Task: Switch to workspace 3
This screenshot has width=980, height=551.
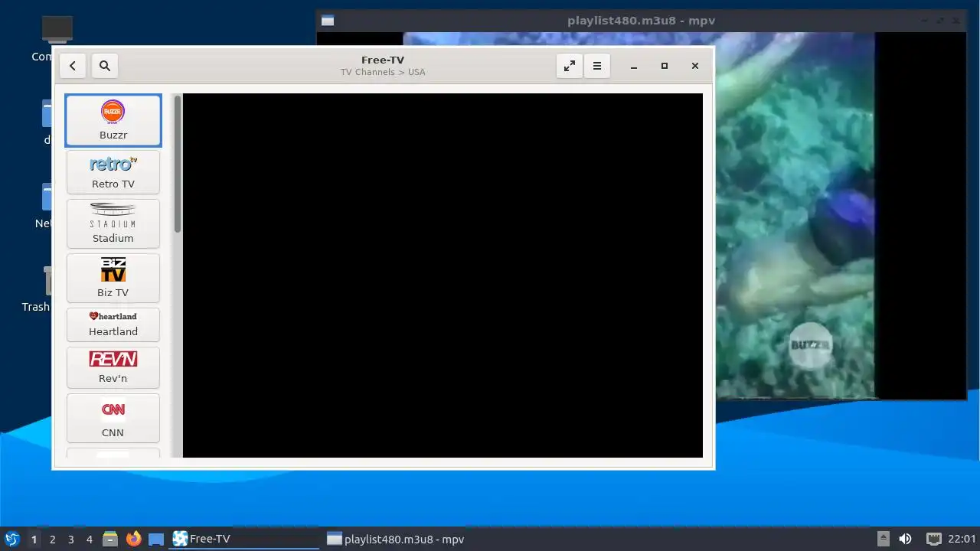Action: point(70,539)
